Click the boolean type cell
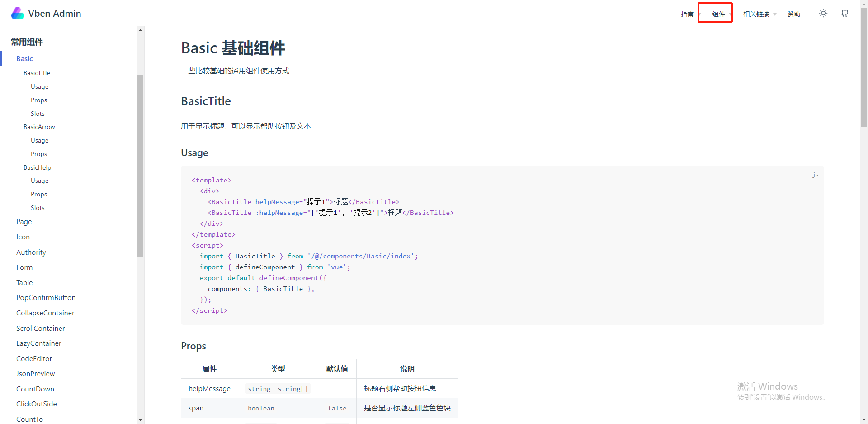This screenshot has width=868, height=424. click(278, 408)
